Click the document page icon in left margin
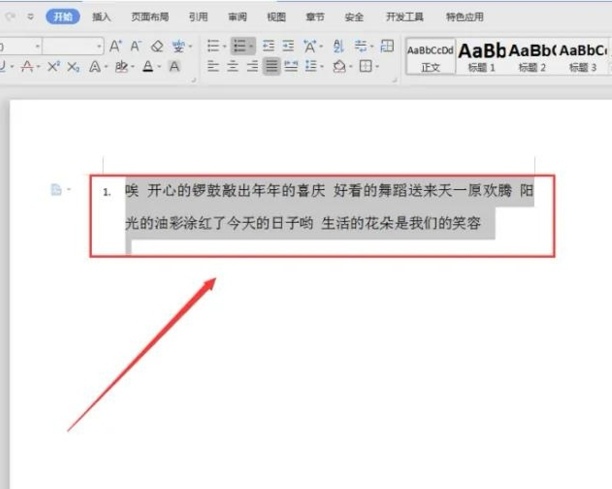The width and height of the screenshot is (612, 489). pyautogui.click(x=57, y=190)
